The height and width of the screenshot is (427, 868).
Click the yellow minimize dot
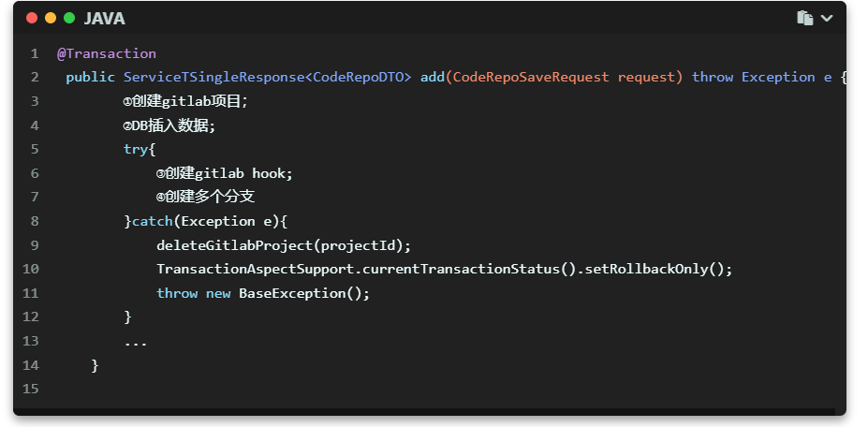51,19
